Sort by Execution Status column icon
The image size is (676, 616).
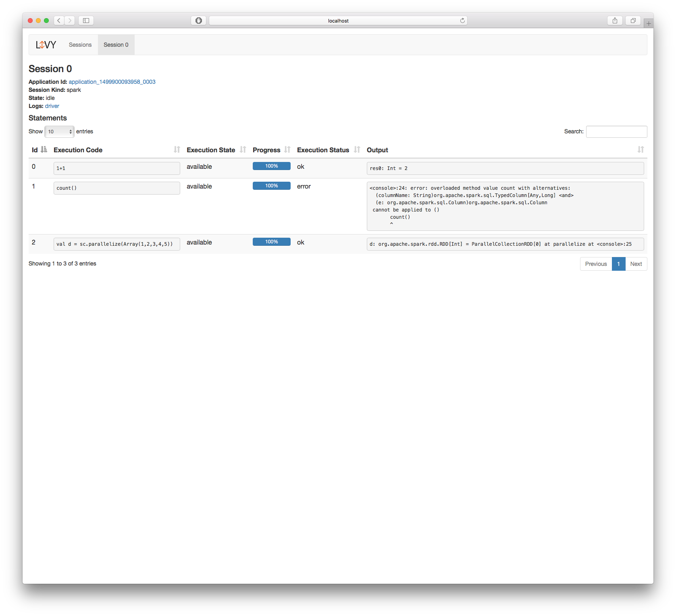point(357,149)
